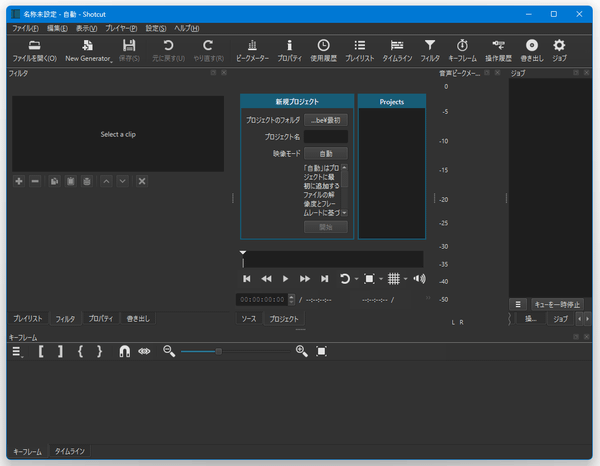
Task: Open the keyframes hamburger menu
Action: pyautogui.click(x=16, y=351)
